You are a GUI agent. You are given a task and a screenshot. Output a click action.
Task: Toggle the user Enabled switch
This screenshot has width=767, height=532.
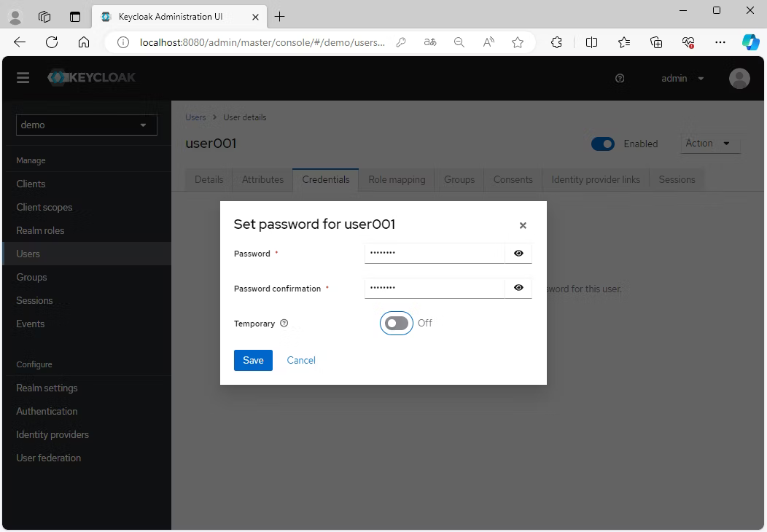point(603,144)
